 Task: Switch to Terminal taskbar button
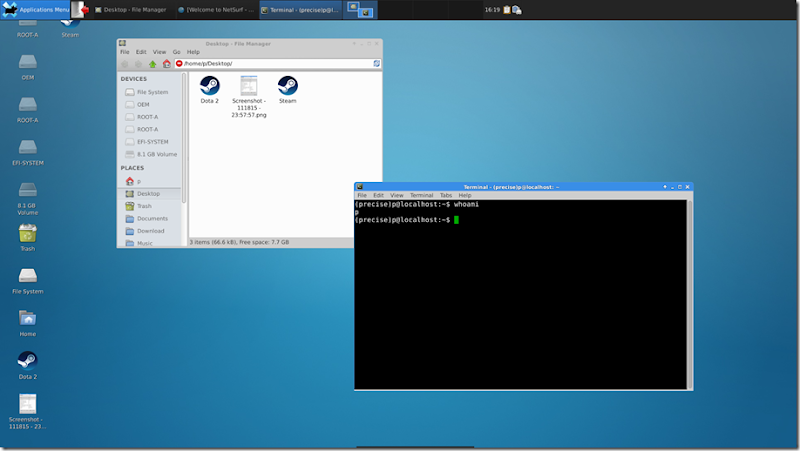click(x=301, y=10)
